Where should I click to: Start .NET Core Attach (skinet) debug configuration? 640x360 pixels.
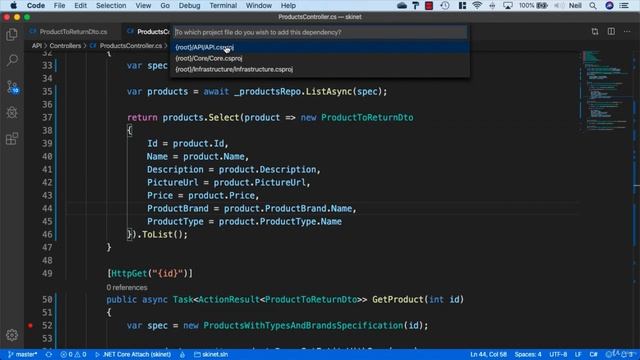click(x=133, y=354)
